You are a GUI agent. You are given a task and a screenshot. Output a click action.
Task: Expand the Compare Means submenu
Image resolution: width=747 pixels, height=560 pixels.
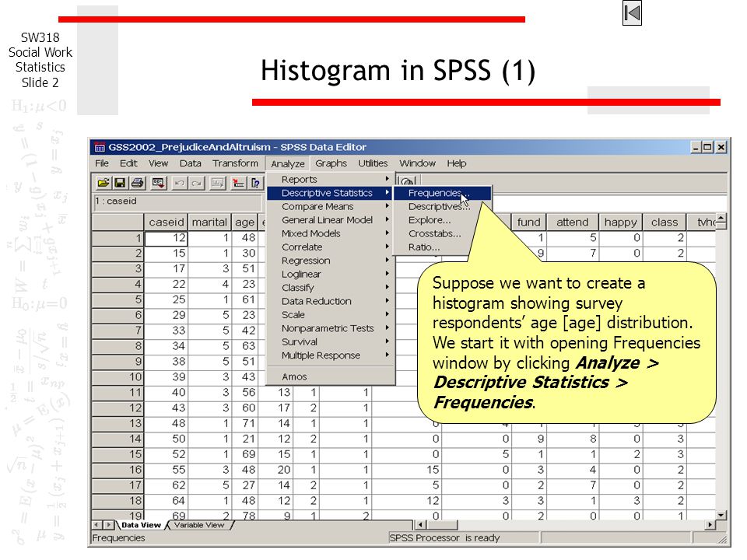331,206
